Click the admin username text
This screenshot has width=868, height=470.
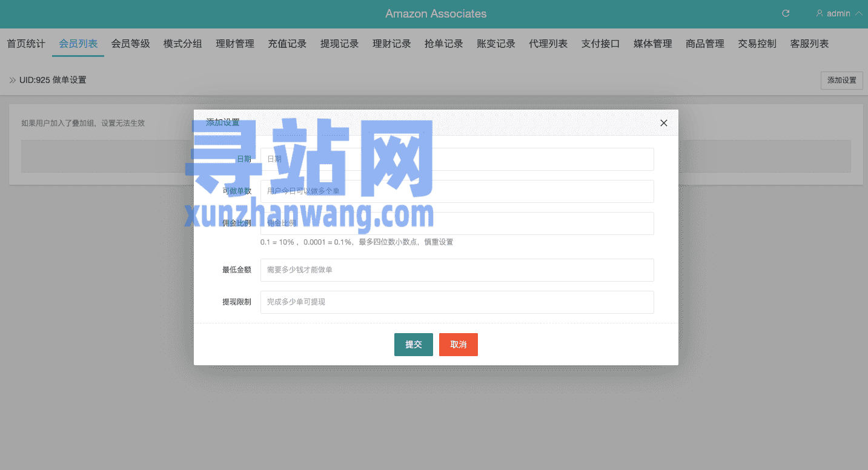click(x=838, y=13)
